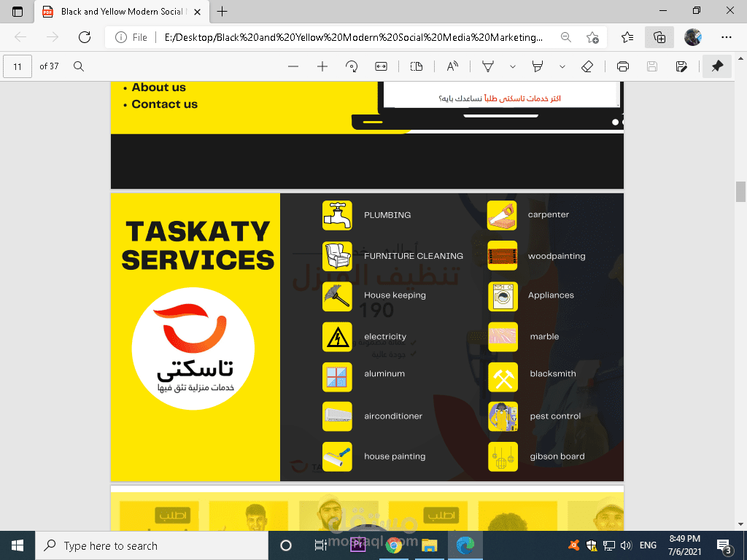Click the house painting roller icon

click(337, 456)
